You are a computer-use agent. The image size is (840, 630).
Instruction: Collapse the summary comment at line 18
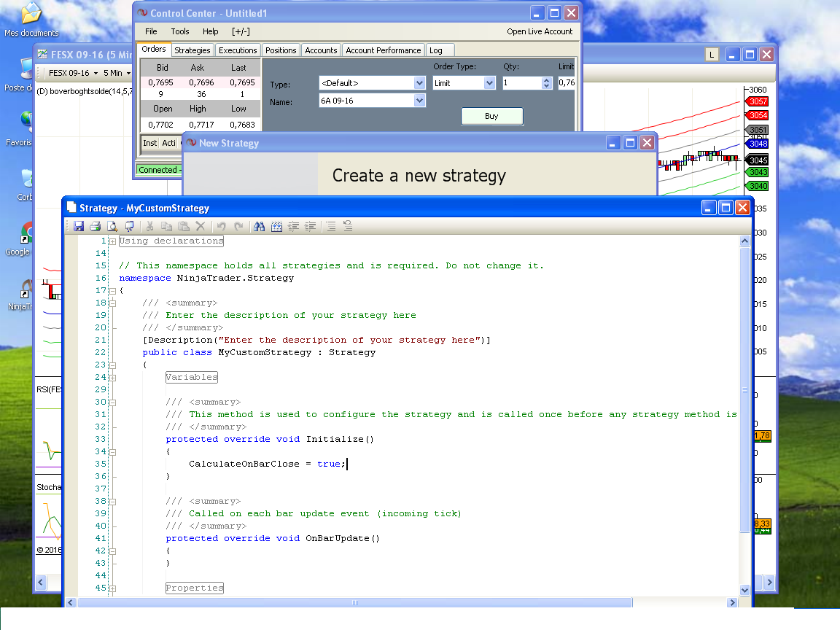point(112,303)
